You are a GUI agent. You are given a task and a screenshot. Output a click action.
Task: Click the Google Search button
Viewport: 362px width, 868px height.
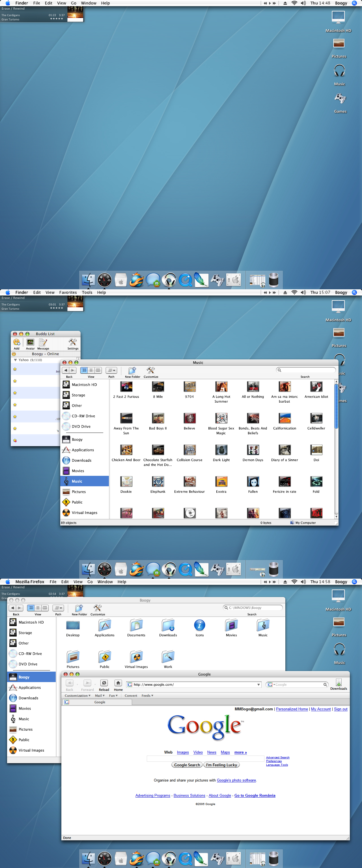tap(187, 765)
